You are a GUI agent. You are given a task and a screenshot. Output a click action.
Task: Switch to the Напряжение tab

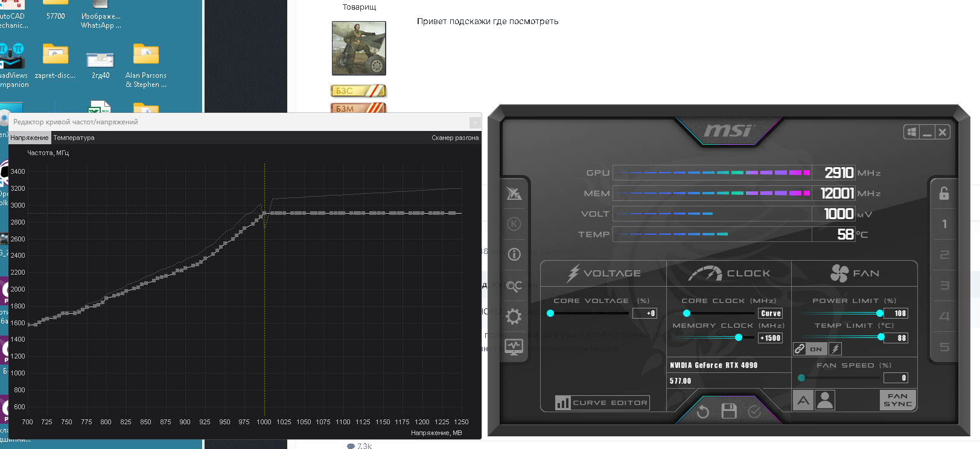coord(30,138)
